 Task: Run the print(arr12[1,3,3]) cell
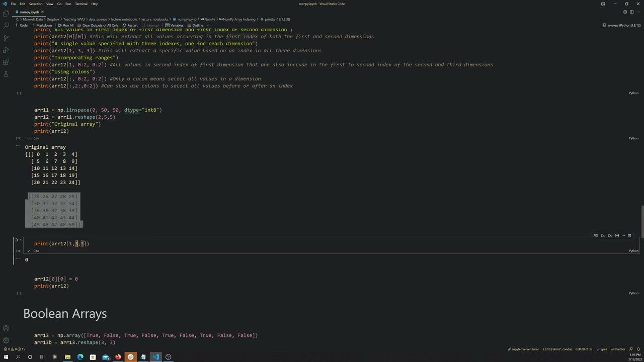[x=17, y=240]
